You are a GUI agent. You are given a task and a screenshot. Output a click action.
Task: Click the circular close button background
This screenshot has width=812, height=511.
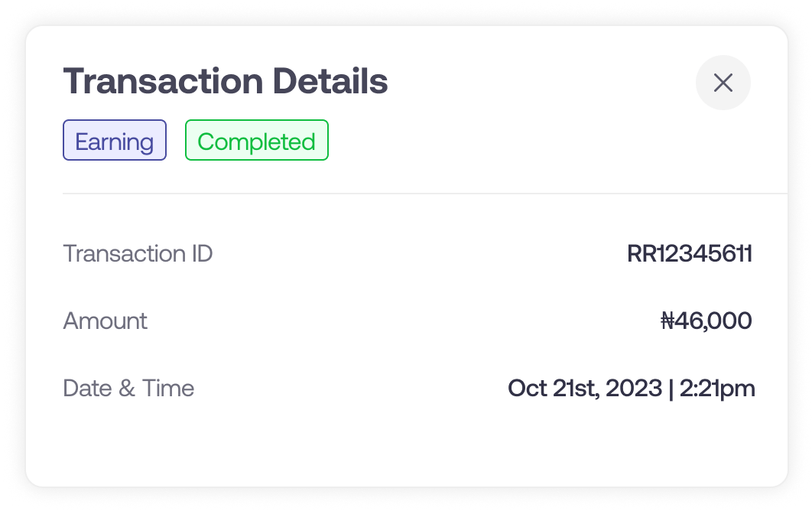tap(723, 83)
